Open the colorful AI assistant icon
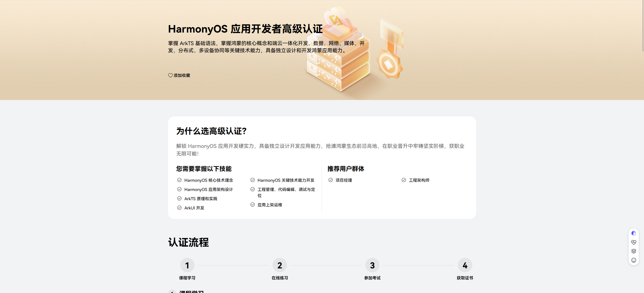This screenshot has width=644, height=293. pyautogui.click(x=633, y=233)
